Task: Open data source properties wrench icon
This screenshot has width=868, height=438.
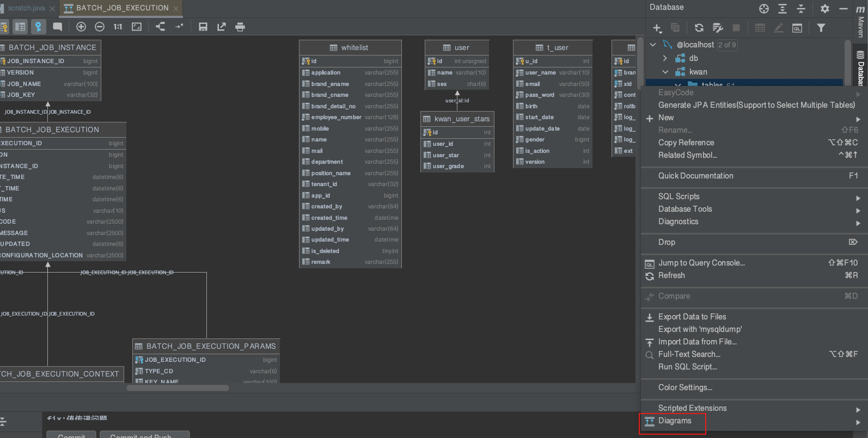Action: pyautogui.click(x=718, y=28)
